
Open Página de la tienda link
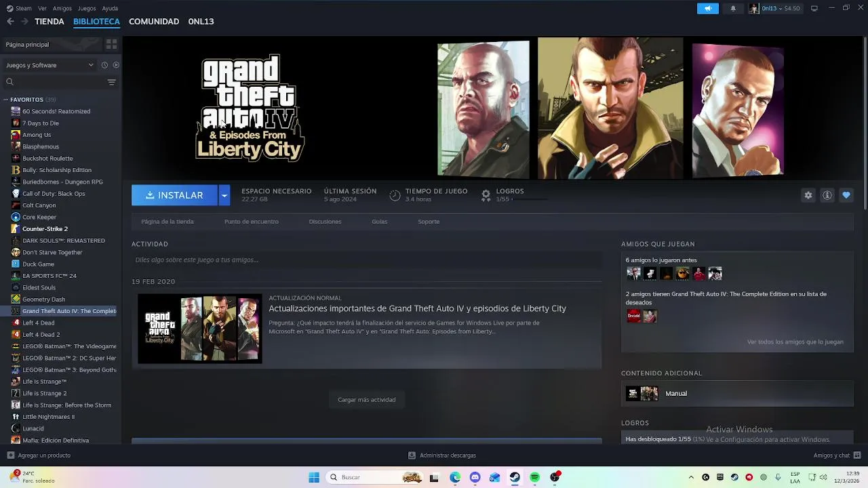click(167, 222)
